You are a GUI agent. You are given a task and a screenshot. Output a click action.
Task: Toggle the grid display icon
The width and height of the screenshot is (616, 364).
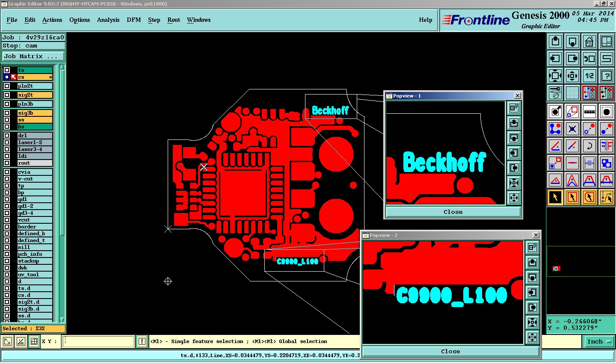tap(572, 92)
